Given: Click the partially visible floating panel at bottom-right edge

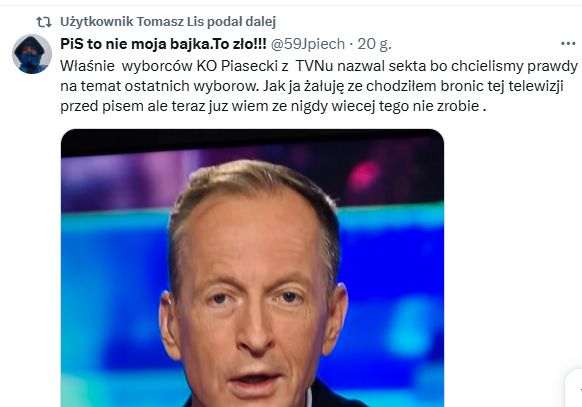Looking at the screenshot, I should click(x=574, y=388).
